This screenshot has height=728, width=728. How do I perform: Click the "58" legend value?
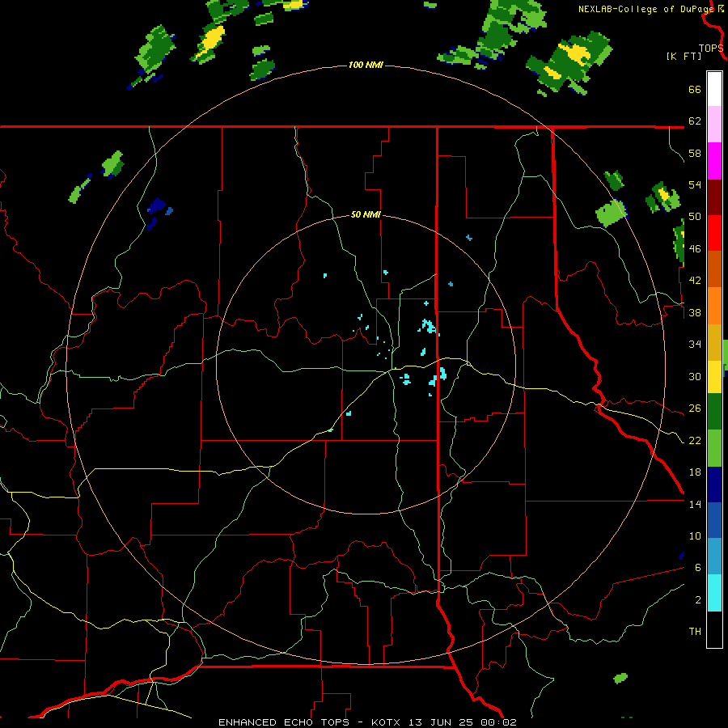click(x=695, y=153)
